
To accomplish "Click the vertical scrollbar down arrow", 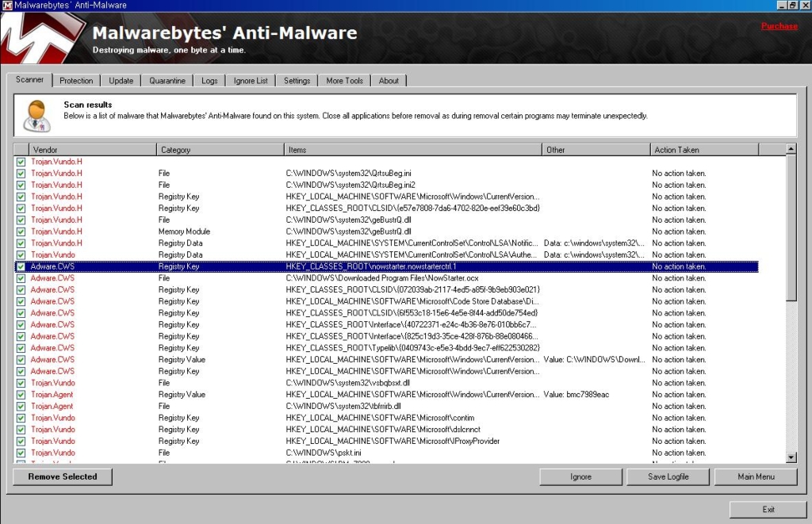I will 791,457.
